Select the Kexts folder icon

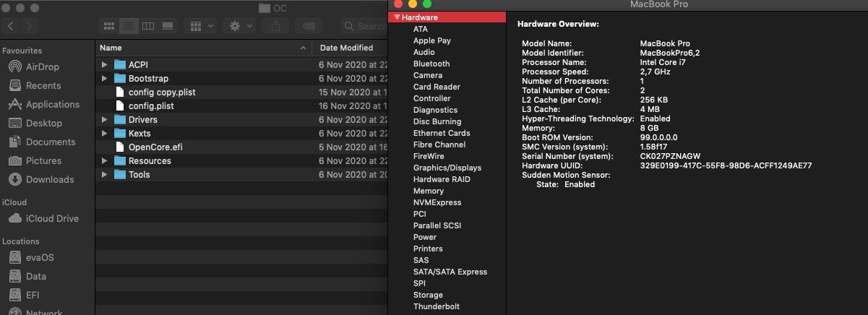click(120, 133)
